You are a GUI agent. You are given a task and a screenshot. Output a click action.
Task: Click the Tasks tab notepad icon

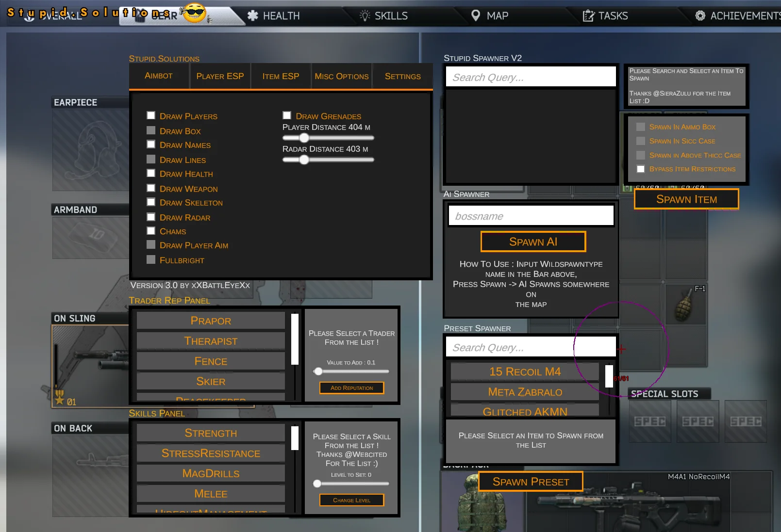588,16
